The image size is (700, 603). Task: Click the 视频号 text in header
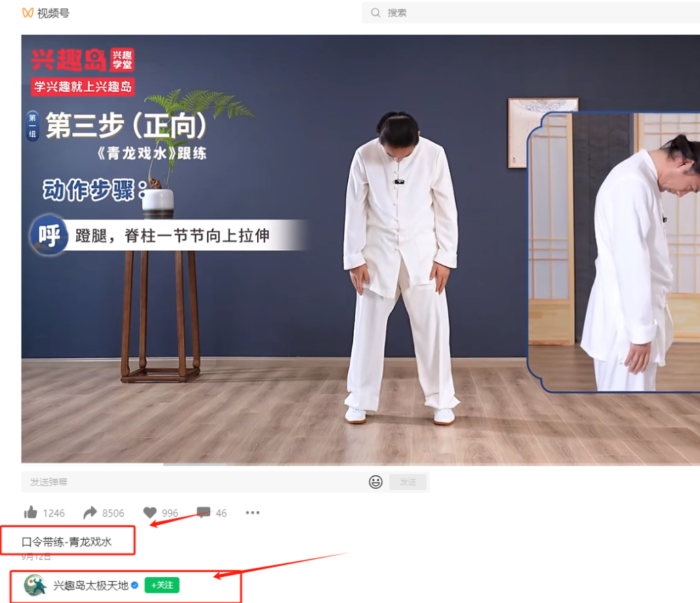[53, 13]
